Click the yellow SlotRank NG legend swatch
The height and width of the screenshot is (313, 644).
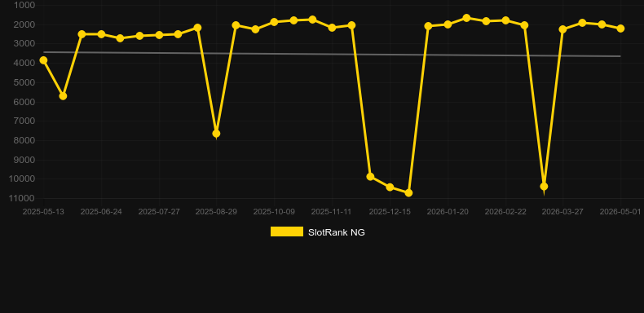(x=287, y=231)
